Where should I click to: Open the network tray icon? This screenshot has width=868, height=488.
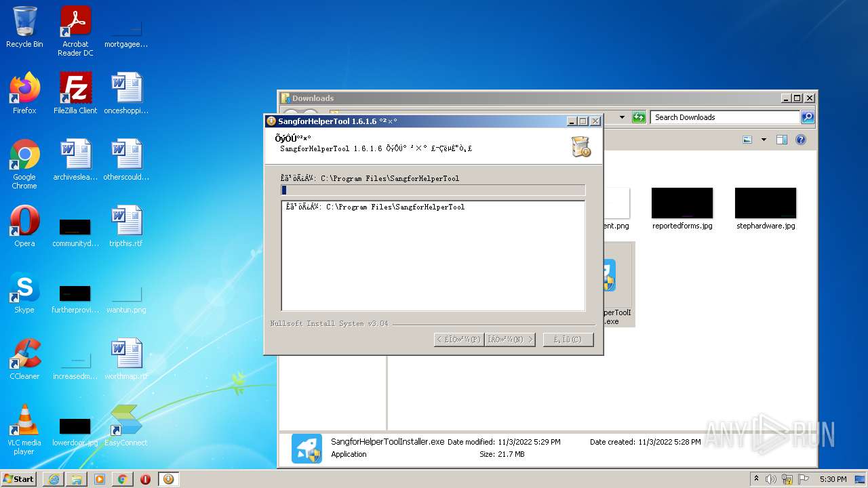point(787,479)
